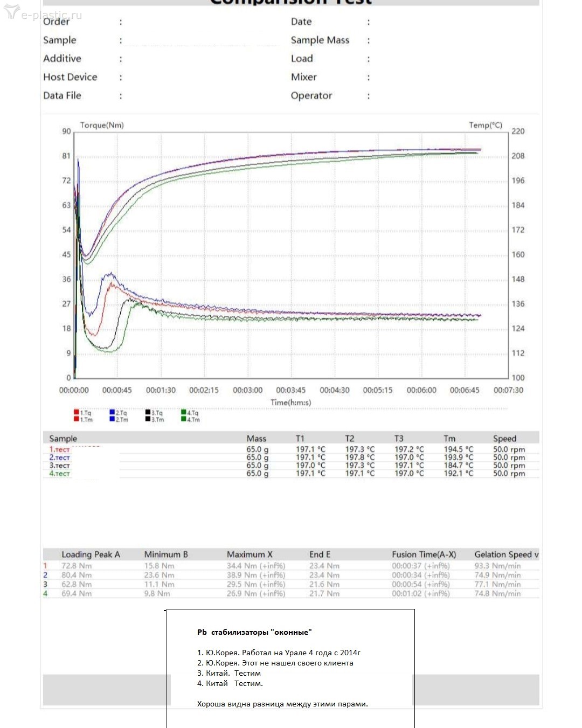This screenshot has width=582, height=728.
Task: Click the red 1.Tq legend swatch
Action: (x=77, y=413)
